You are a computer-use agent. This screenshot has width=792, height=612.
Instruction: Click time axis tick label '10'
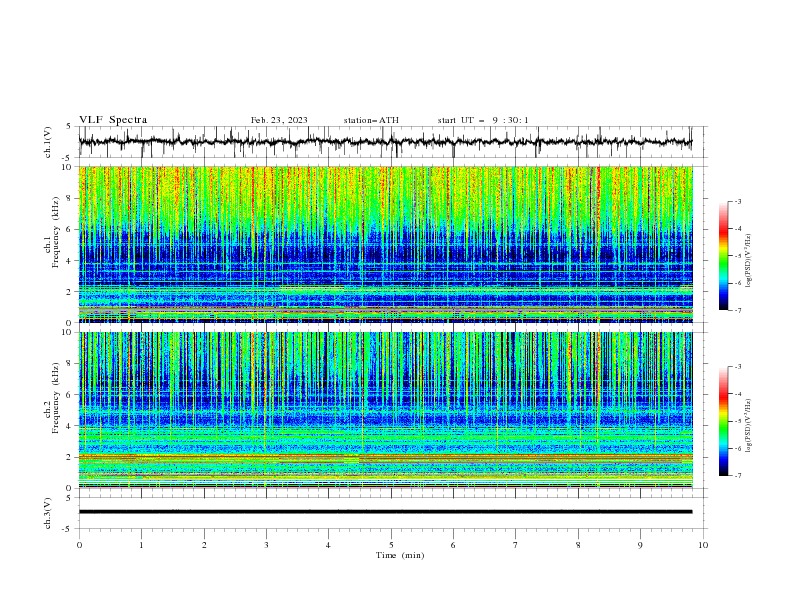703,545
